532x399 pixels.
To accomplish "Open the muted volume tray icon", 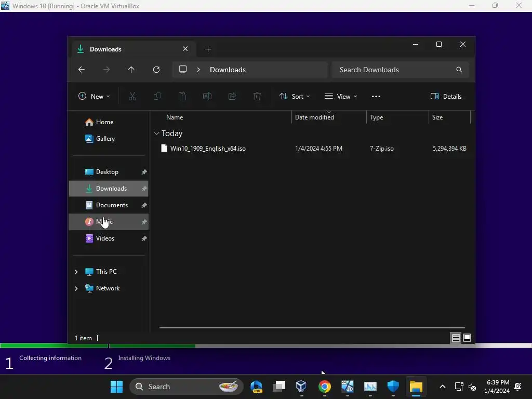I will coord(472,387).
